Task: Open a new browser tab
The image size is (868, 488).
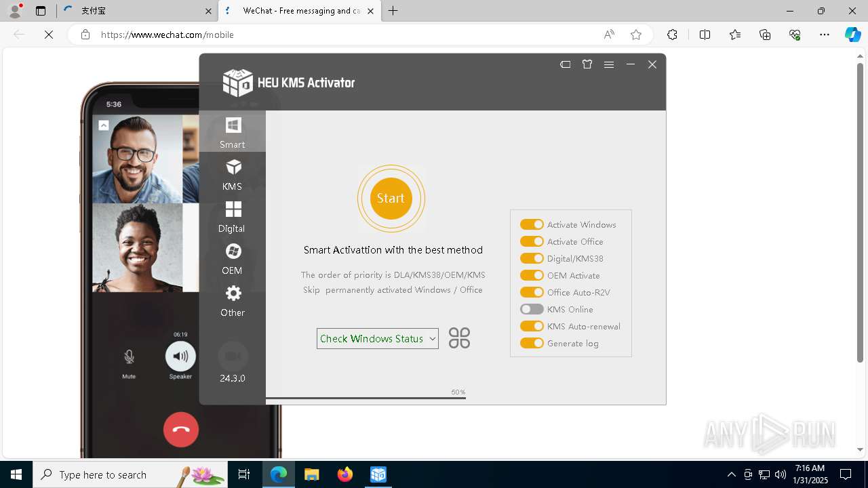Action: click(393, 11)
